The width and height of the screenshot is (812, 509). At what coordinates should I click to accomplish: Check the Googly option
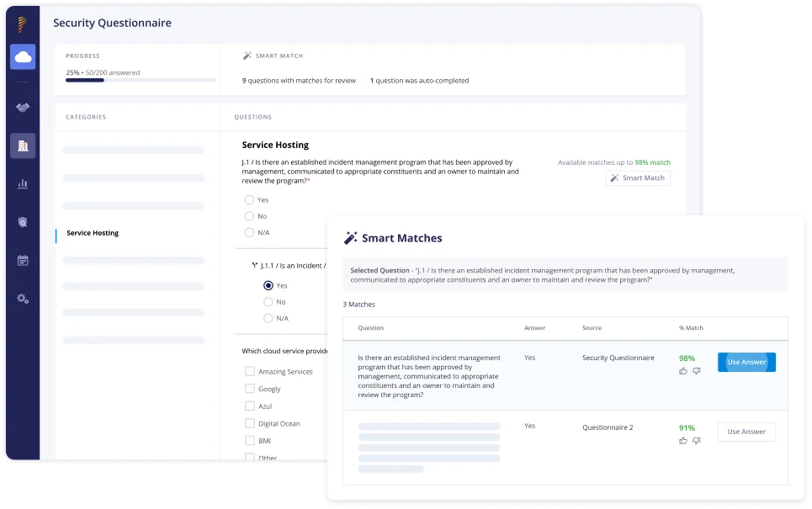click(250, 389)
